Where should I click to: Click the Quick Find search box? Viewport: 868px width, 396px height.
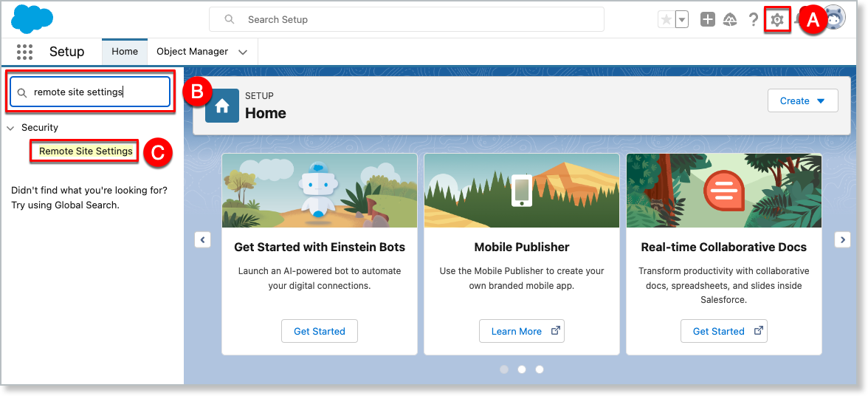pyautogui.click(x=90, y=92)
